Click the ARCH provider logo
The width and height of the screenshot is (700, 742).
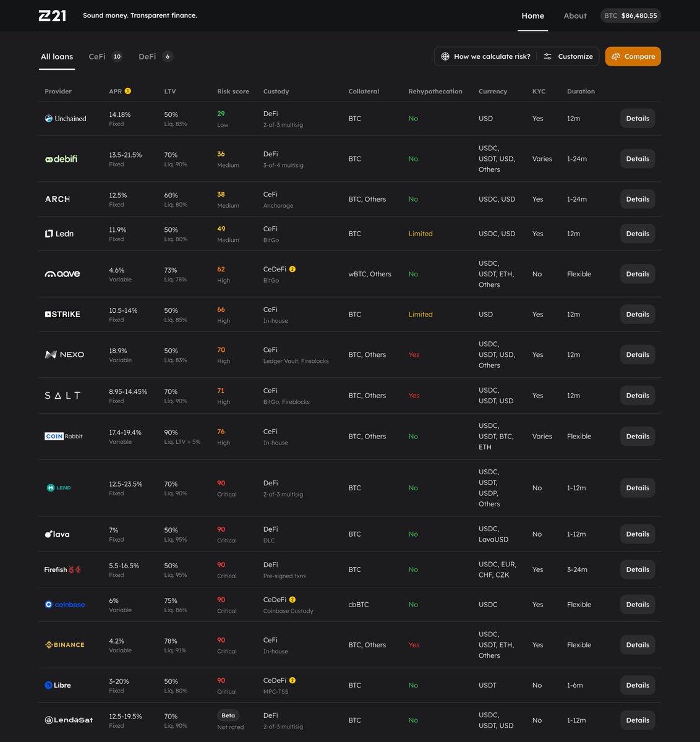(x=58, y=199)
